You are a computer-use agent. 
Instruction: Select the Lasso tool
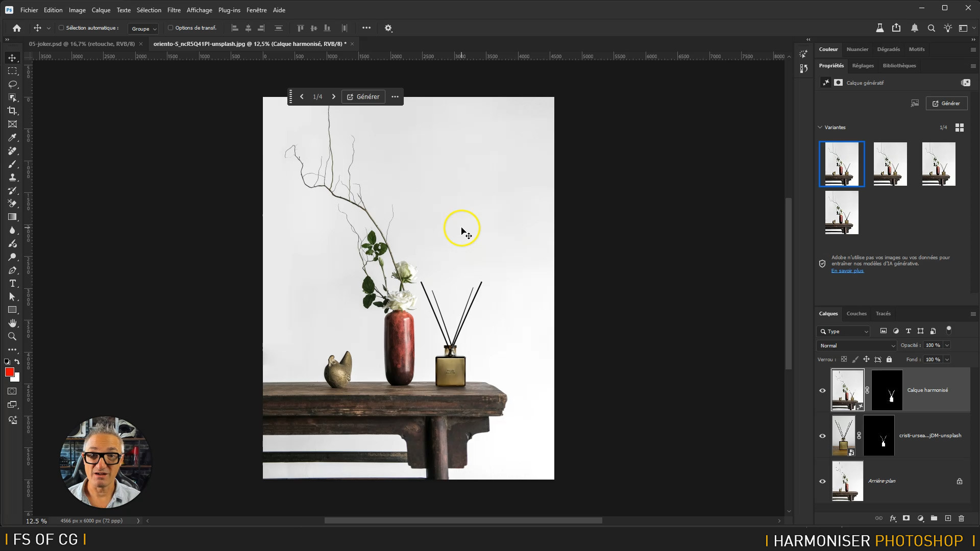pos(12,84)
